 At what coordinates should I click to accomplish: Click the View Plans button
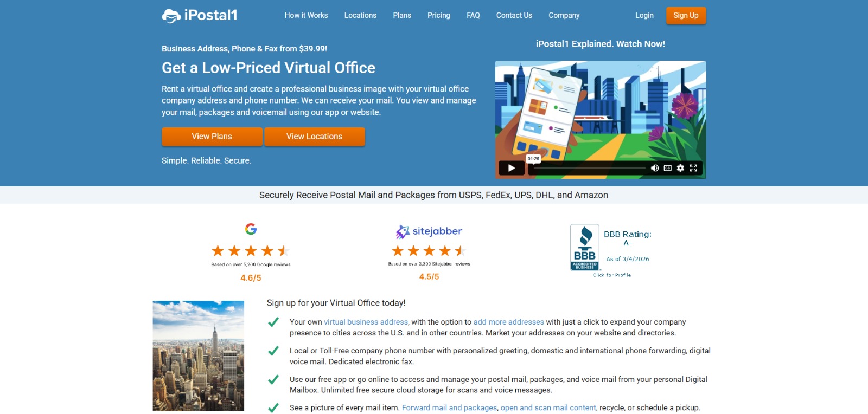click(212, 137)
